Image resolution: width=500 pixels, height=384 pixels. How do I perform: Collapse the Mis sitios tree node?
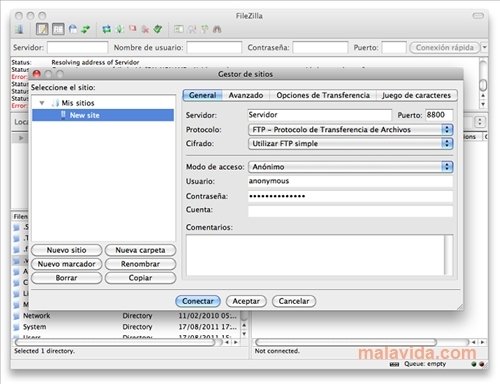(x=42, y=103)
